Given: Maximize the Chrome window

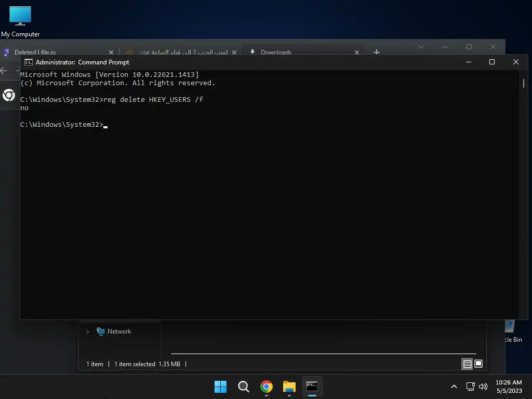Looking at the screenshot, I should tap(469, 47).
